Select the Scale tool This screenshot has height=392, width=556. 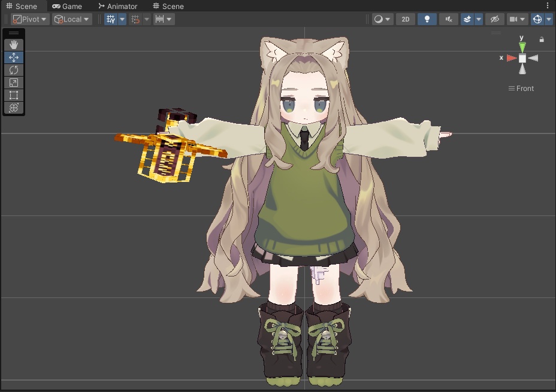tap(13, 83)
